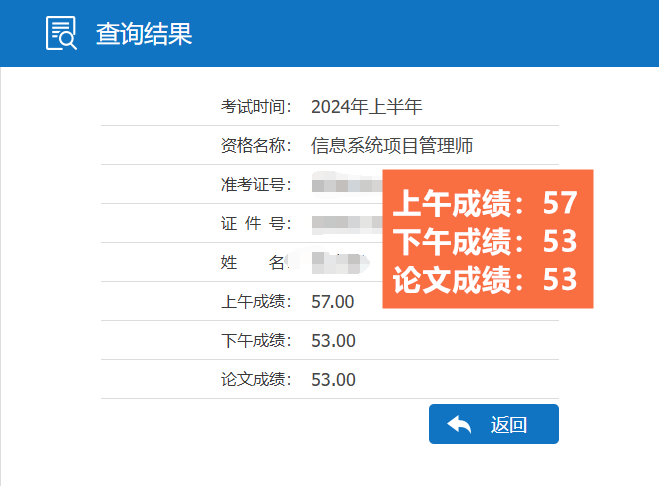Click the return arrow icon
This screenshot has width=659, height=486.
pyautogui.click(x=459, y=424)
